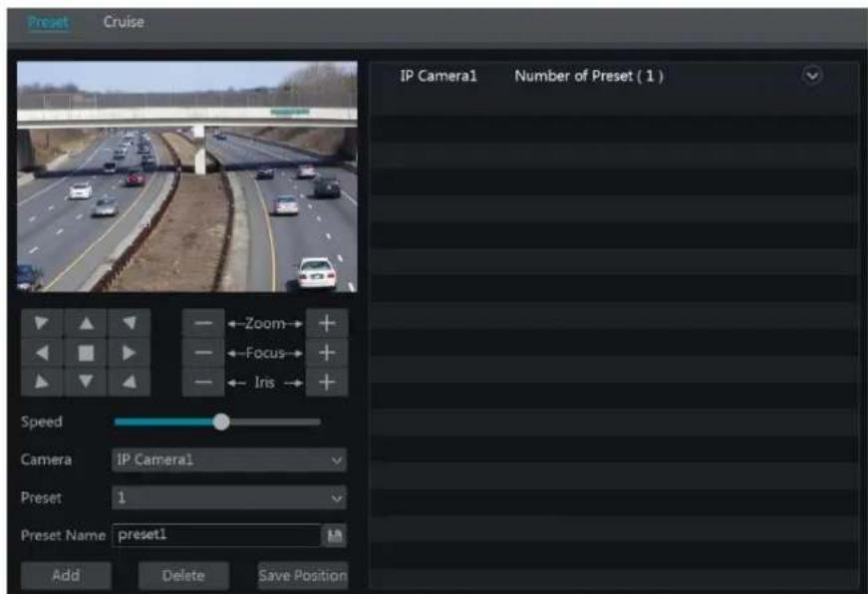
Task: Open the Camera dropdown showing IP Camera1
Action: (x=229, y=460)
